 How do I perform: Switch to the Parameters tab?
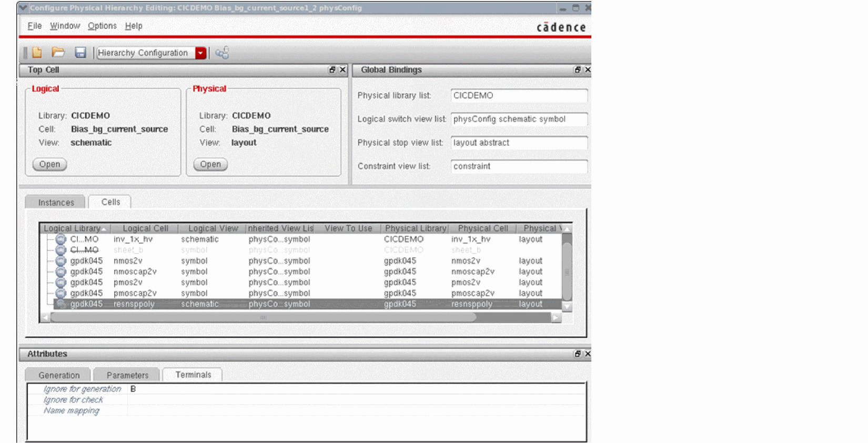pos(127,375)
